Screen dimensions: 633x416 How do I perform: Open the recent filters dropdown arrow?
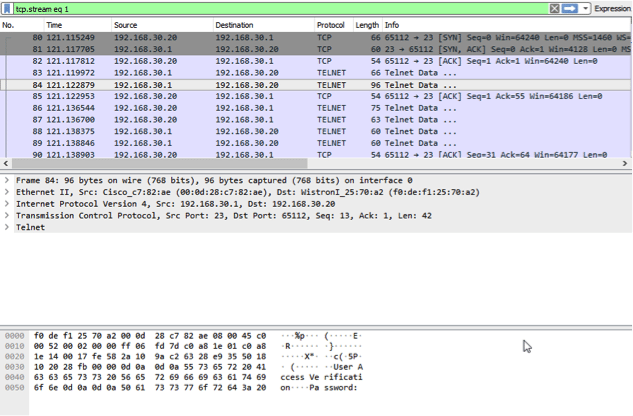(585, 8)
